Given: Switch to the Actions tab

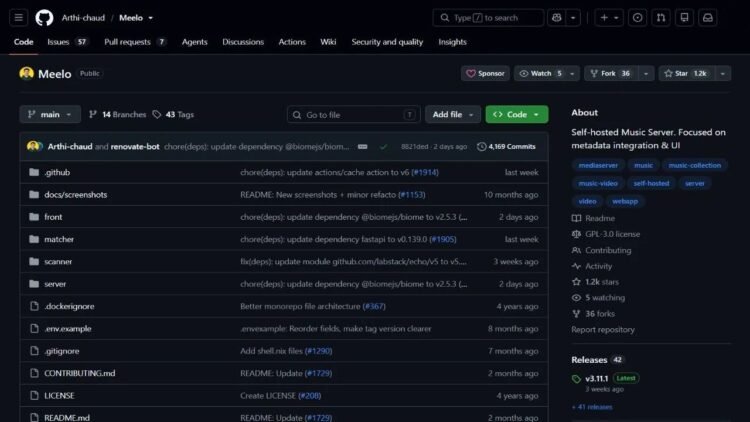Looking at the screenshot, I should click(x=292, y=42).
